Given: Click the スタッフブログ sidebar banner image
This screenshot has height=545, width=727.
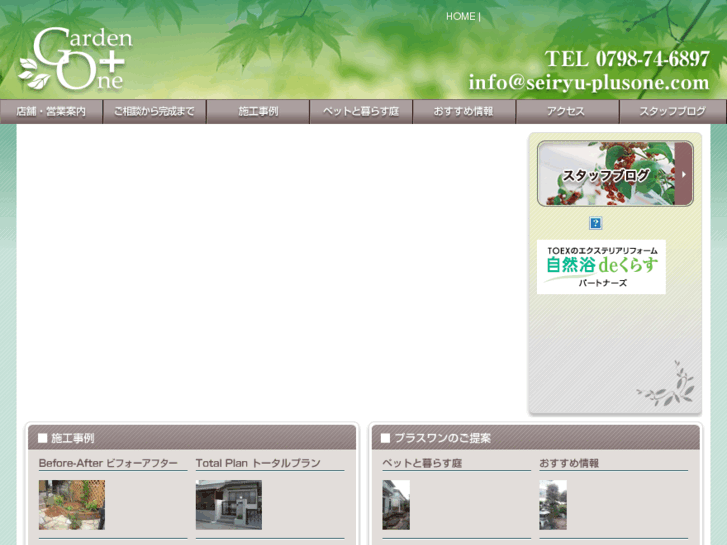Looking at the screenshot, I should tap(615, 174).
